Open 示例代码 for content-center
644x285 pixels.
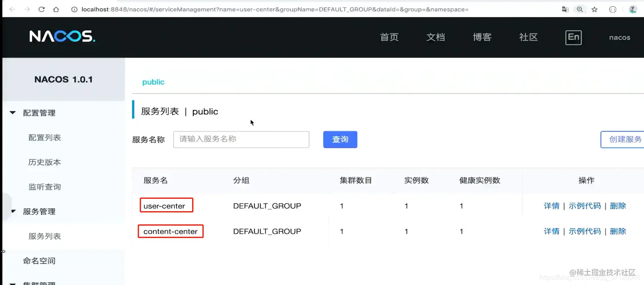point(585,231)
